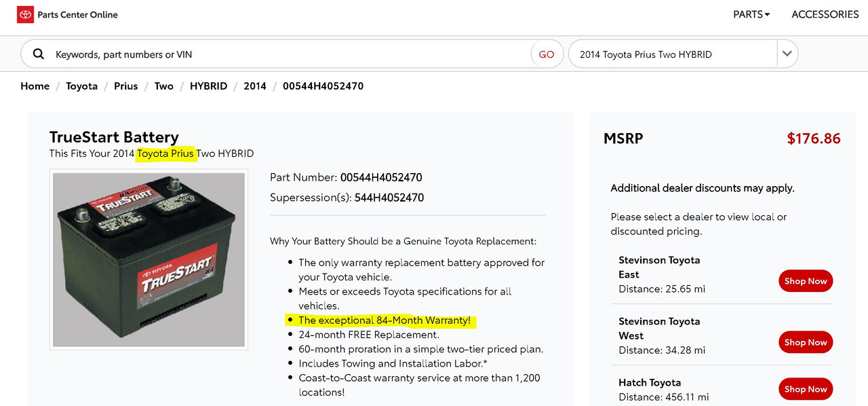Shop Now at Stevinson Toyota East
This screenshot has width=868, height=406.
coord(806,281)
